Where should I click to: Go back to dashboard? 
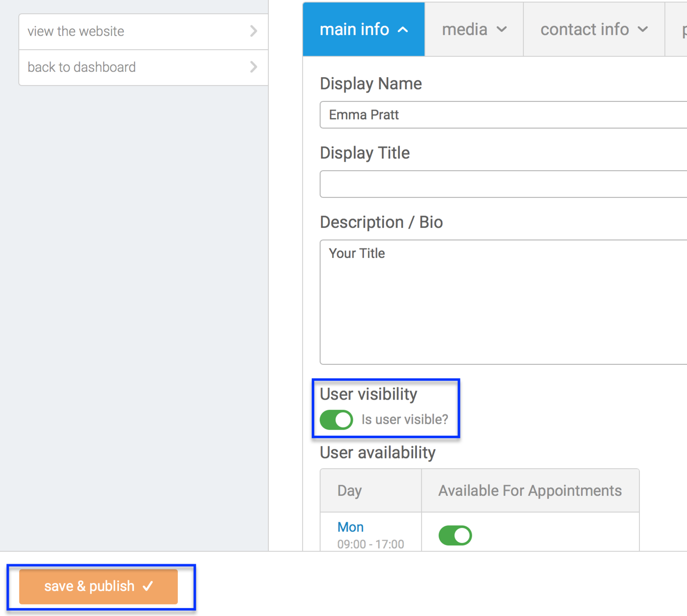(x=82, y=67)
